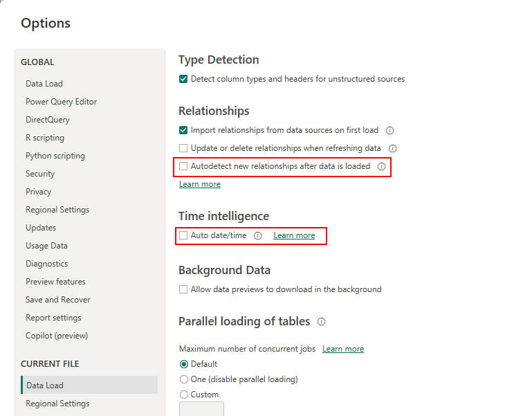Open Python scripting settings
The width and height of the screenshot is (532, 416).
coord(55,156)
